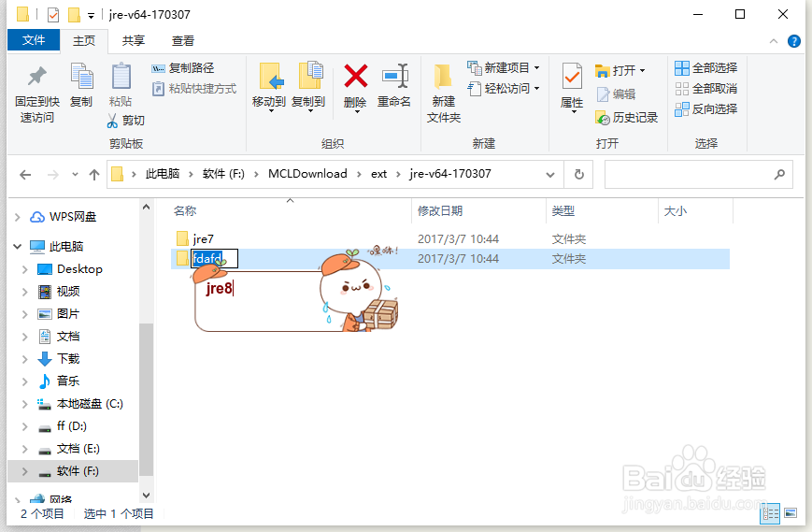Open Help question mark icon
The width and height of the screenshot is (812, 532).
click(x=794, y=41)
